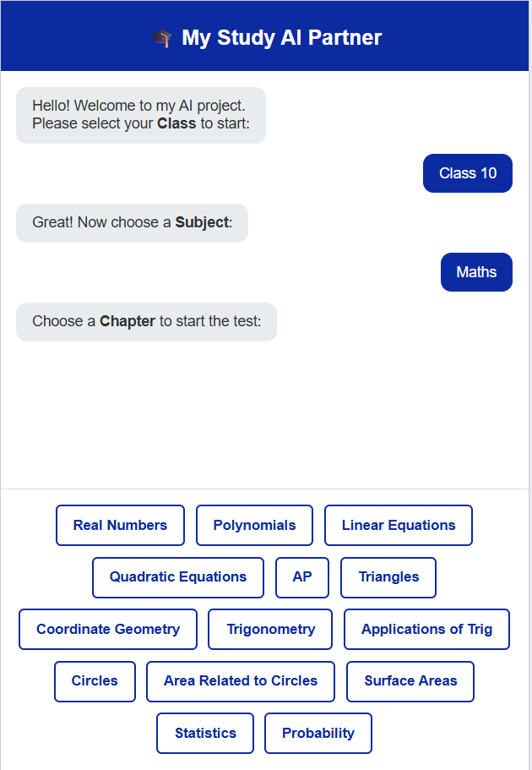Pick Applications of Trig chapter
The width and height of the screenshot is (532, 770).
(426, 630)
